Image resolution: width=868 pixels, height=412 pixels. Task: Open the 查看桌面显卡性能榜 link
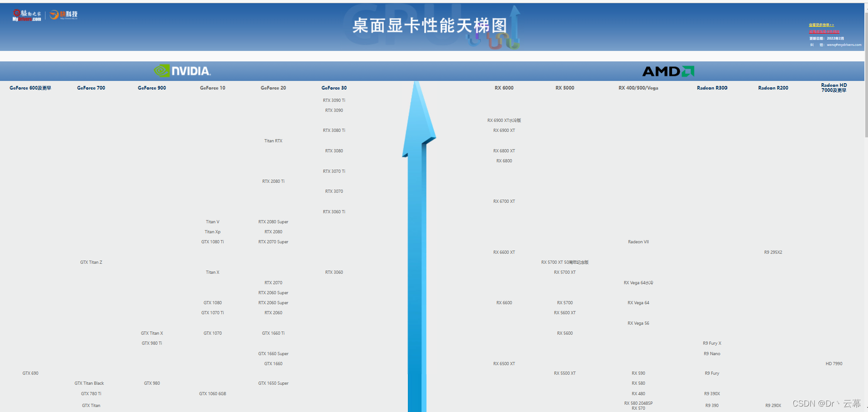click(x=824, y=31)
